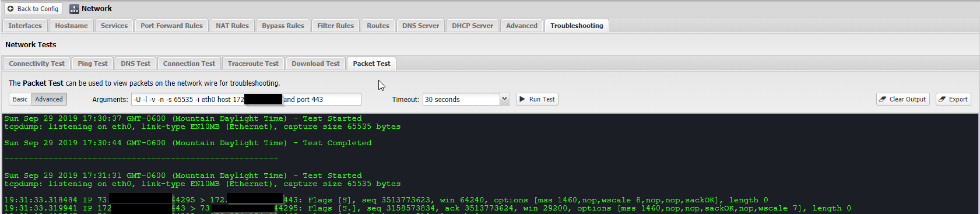Switch to the Services tab
Image resolution: width=980 pixels, height=214 pixels.
[114, 26]
